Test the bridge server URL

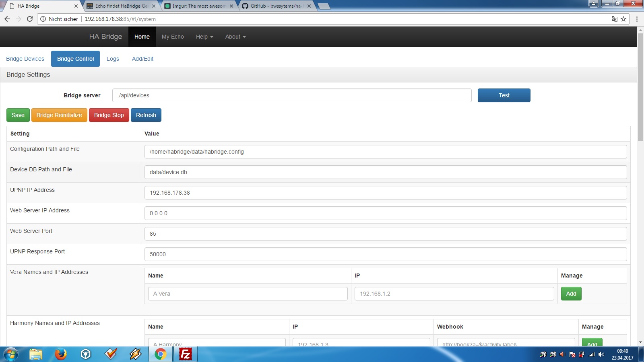coord(504,95)
